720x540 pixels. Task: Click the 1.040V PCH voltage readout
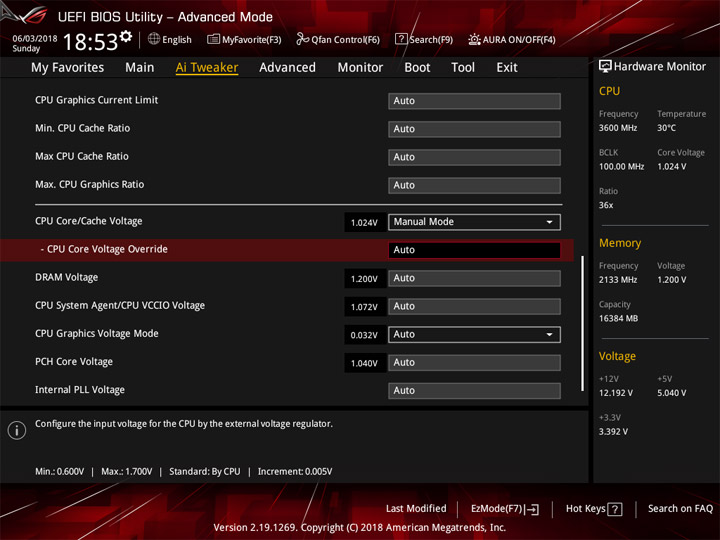(x=364, y=363)
